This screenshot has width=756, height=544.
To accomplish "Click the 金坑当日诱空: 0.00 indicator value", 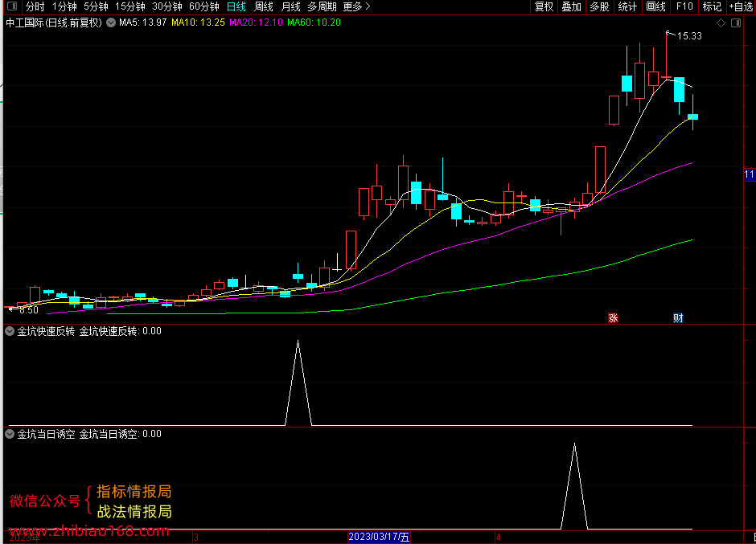I will [x=120, y=434].
